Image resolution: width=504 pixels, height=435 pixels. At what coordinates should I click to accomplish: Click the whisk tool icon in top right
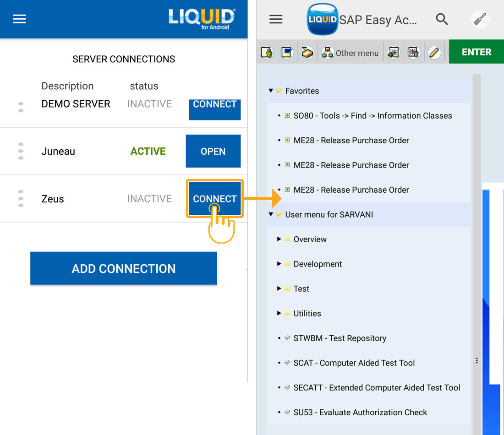point(480,19)
